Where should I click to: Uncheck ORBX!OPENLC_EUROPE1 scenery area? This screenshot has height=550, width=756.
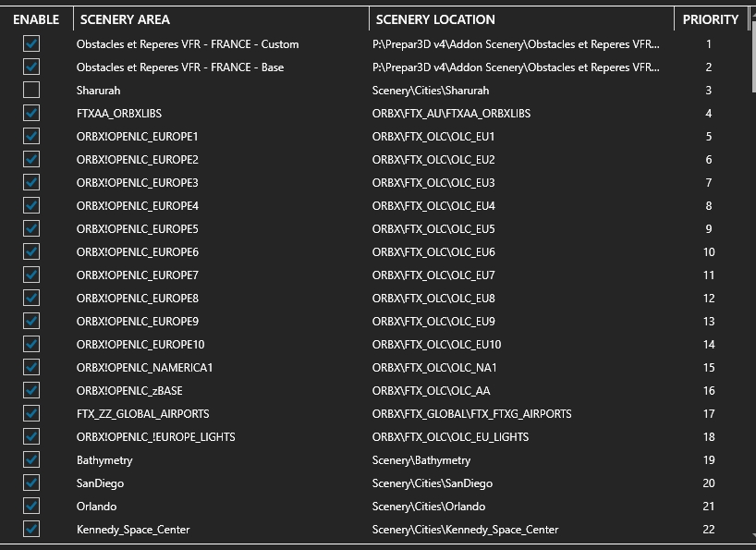31,137
